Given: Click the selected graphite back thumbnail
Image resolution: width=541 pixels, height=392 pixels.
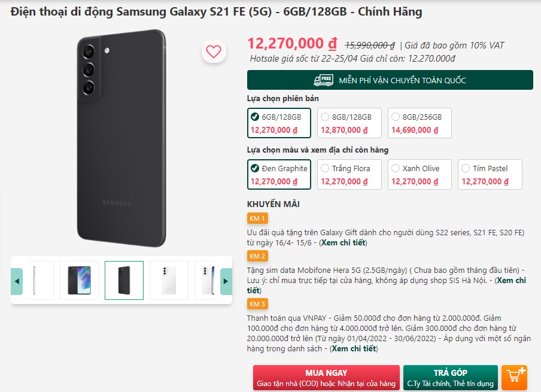Looking at the screenshot, I should (124, 280).
